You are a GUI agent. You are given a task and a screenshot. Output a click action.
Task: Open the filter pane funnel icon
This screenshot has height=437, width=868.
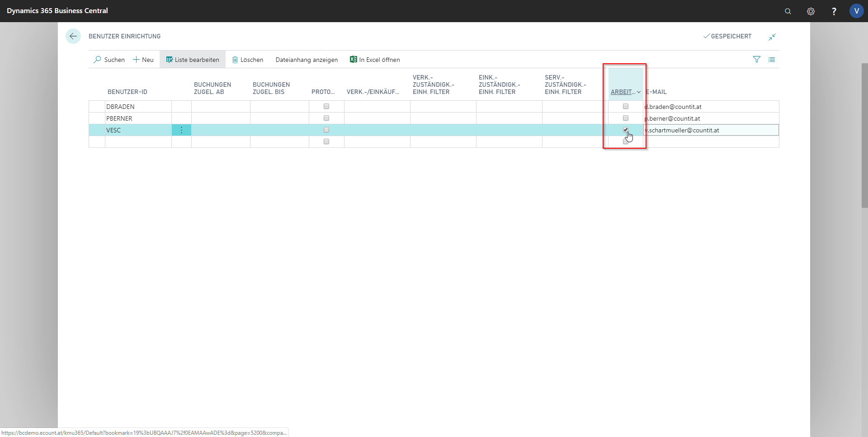(x=756, y=60)
